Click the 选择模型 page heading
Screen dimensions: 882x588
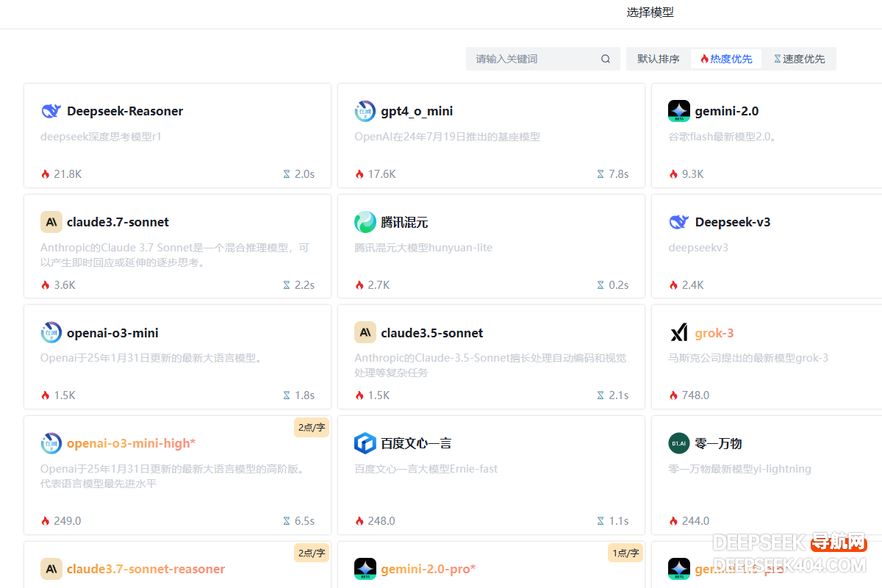click(x=650, y=12)
